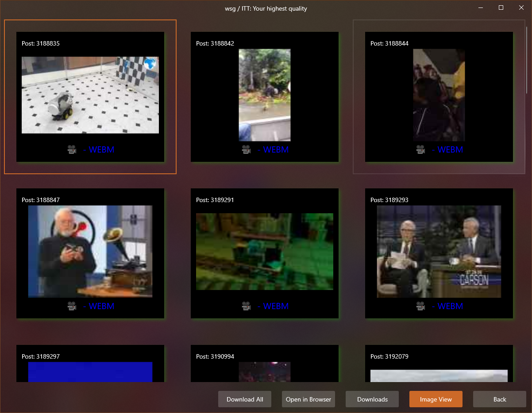This screenshot has height=413, width=532.
Task: Click camera icon under post 3189293
Action: coord(420,306)
